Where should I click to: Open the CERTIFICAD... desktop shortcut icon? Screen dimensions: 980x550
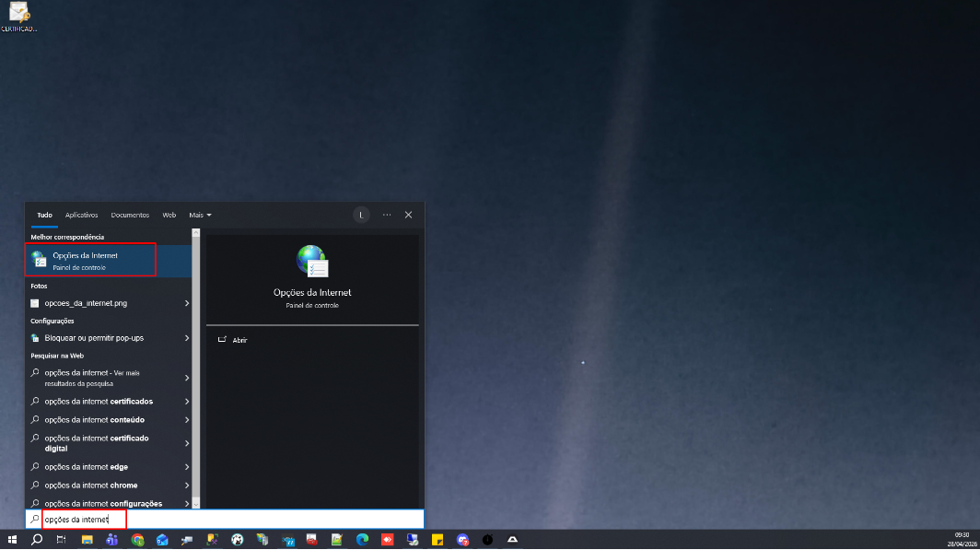click(x=18, y=17)
